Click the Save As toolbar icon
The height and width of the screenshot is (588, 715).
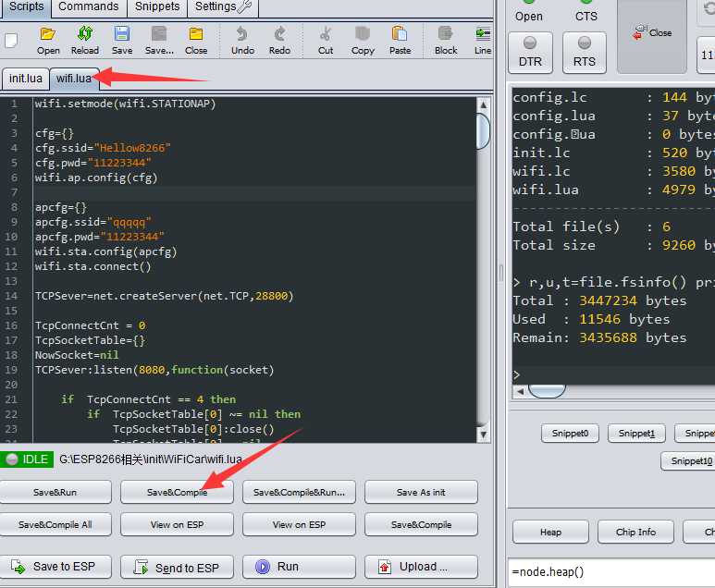159,40
